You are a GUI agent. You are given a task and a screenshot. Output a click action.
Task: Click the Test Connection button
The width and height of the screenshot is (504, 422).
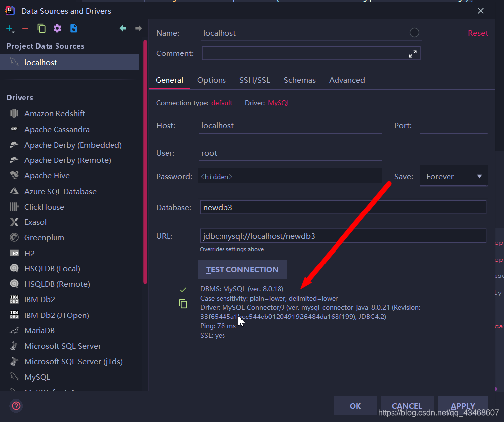(243, 269)
